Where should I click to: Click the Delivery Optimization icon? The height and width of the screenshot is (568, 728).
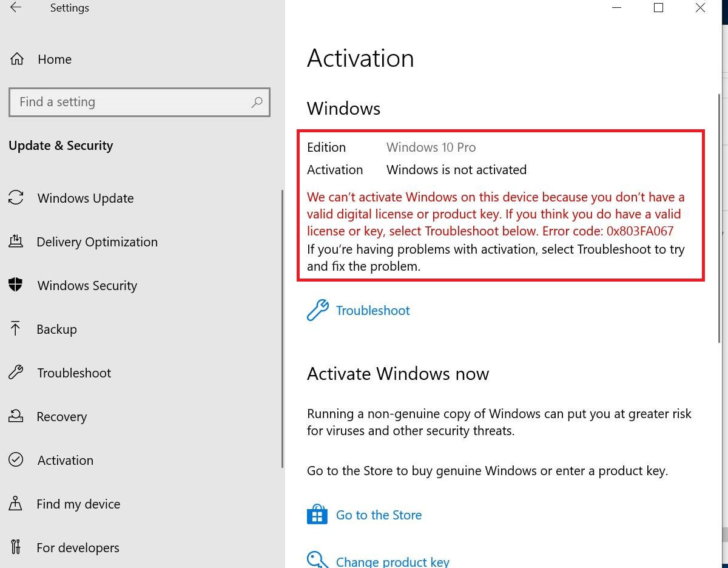16,242
